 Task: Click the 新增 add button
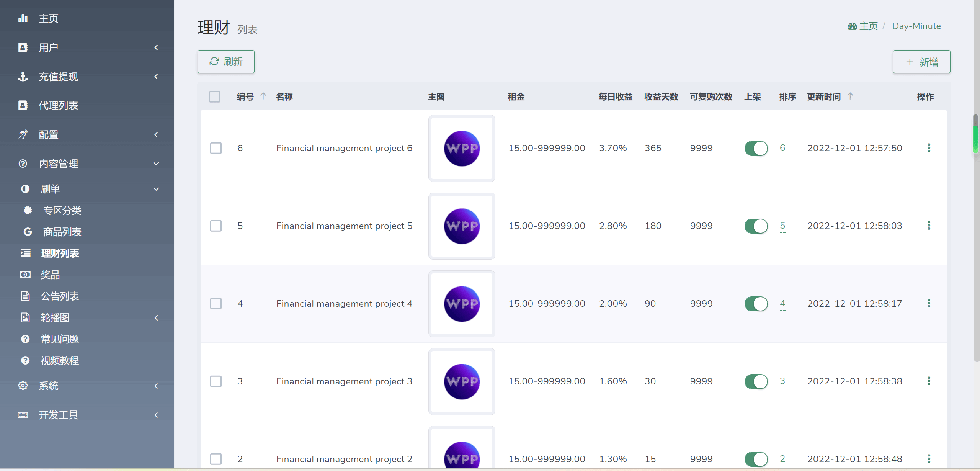[921, 62]
